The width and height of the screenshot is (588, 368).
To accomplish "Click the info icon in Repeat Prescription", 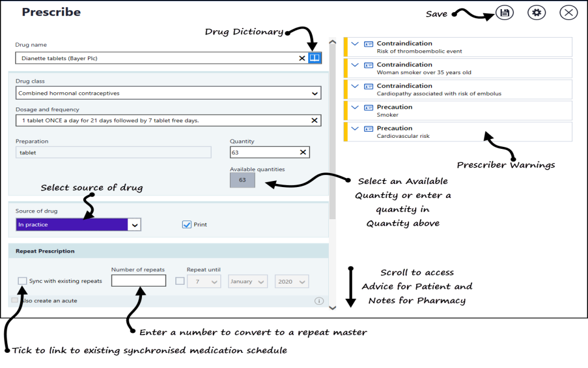I will 319,301.
